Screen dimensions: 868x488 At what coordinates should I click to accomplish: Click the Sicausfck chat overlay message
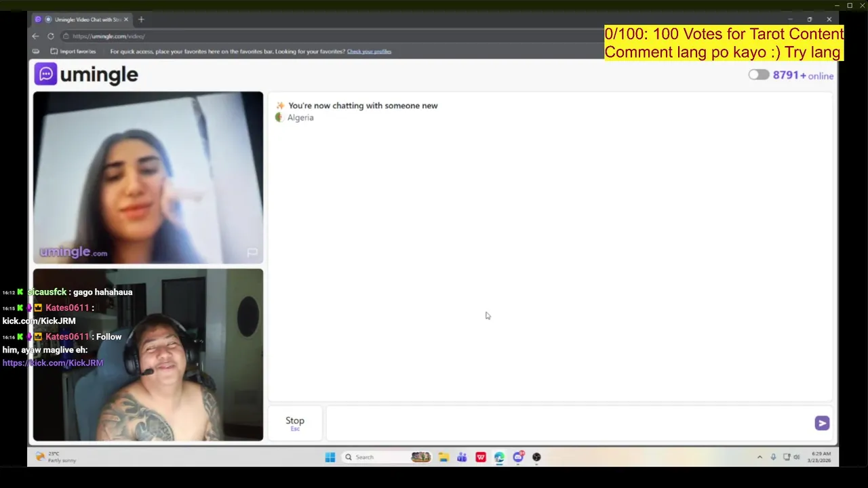pyautogui.click(x=68, y=292)
